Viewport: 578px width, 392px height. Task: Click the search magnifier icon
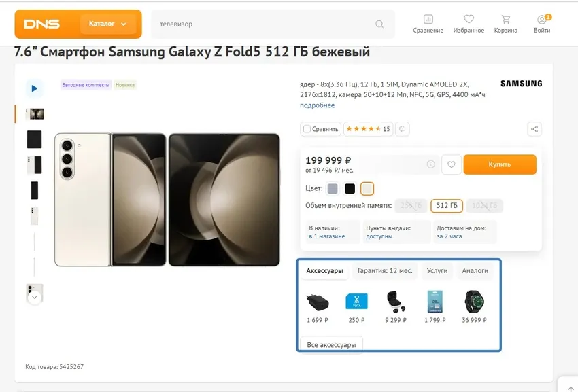point(379,24)
